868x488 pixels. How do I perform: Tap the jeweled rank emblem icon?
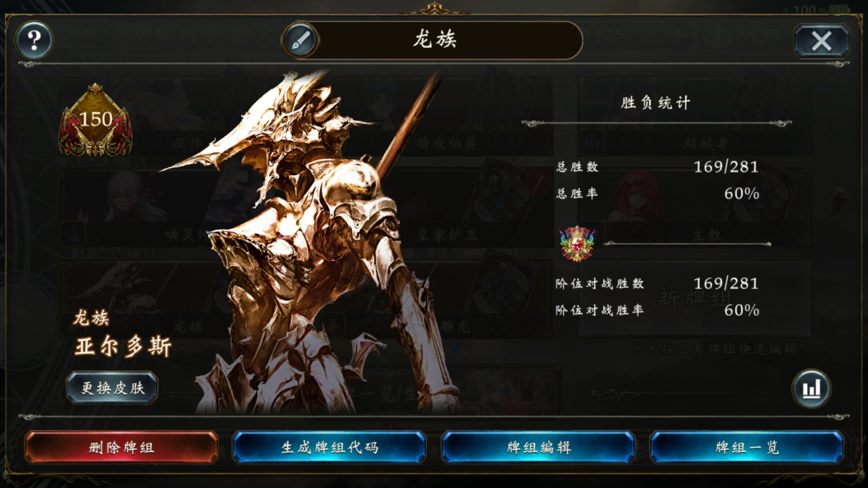coord(577,244)
